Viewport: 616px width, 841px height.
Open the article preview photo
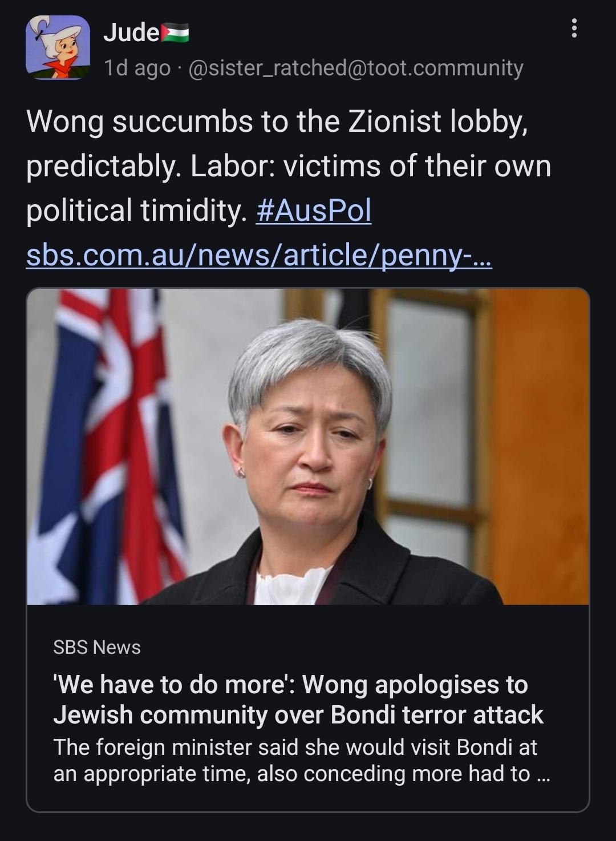coord(308,446)
